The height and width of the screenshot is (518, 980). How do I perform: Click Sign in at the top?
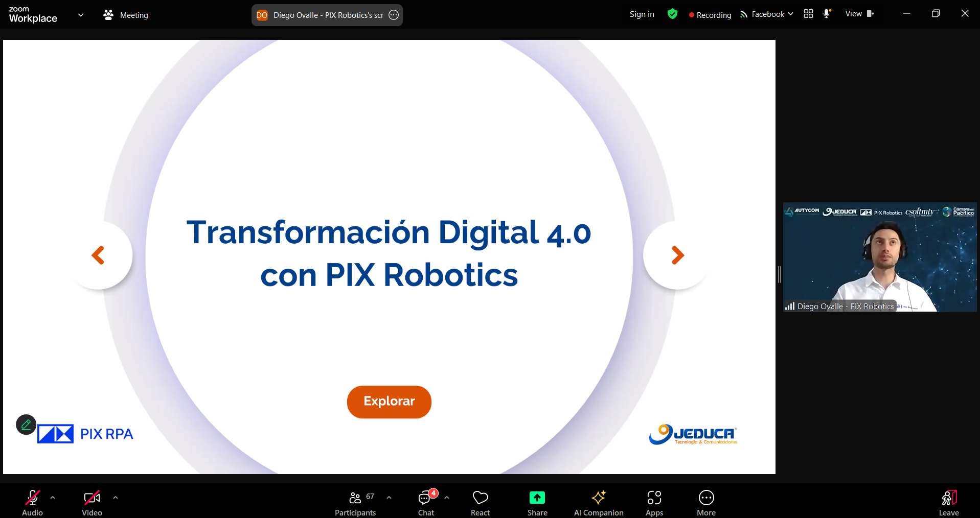coord(642,14)
